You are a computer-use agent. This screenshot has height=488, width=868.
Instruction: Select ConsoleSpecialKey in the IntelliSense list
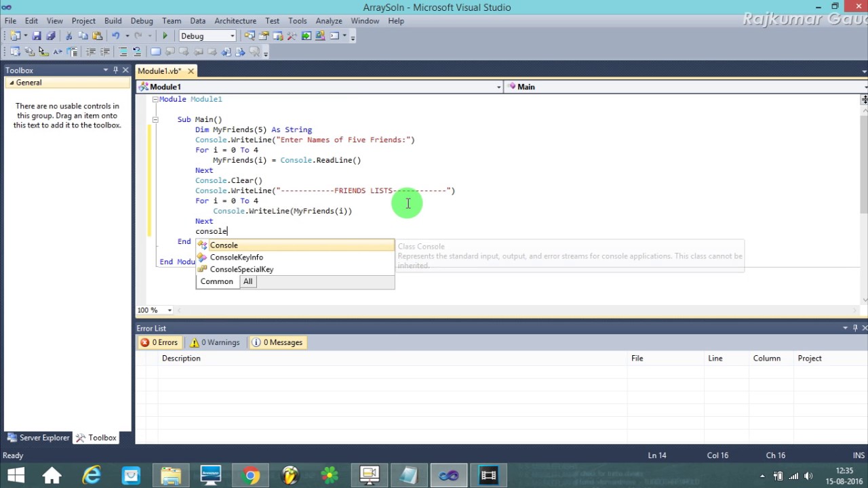point(295,270)
